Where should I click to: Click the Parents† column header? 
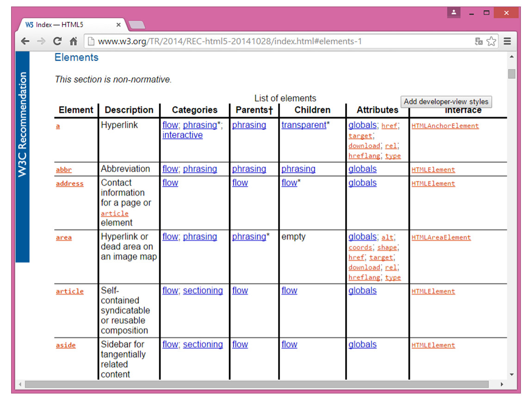click(x=254, y=110)
